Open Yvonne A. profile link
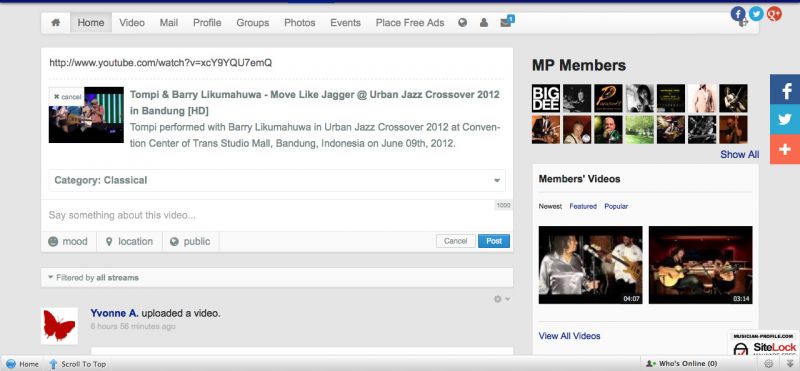 114,313
